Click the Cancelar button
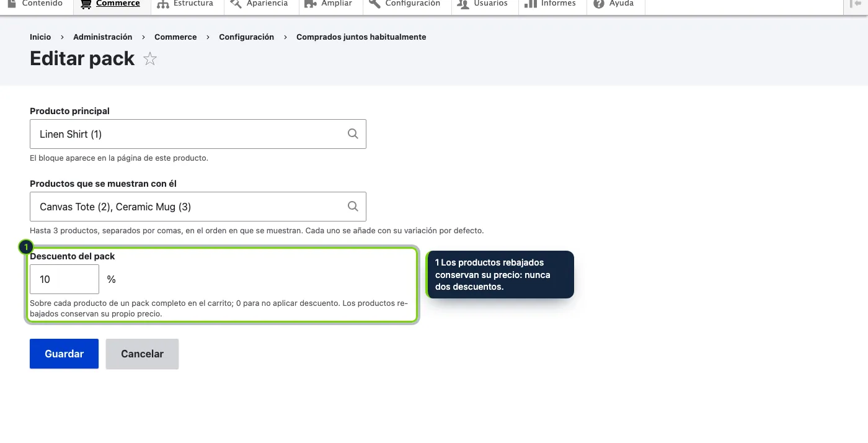Screen dimensions: 868x443 (x=142, y=354)
